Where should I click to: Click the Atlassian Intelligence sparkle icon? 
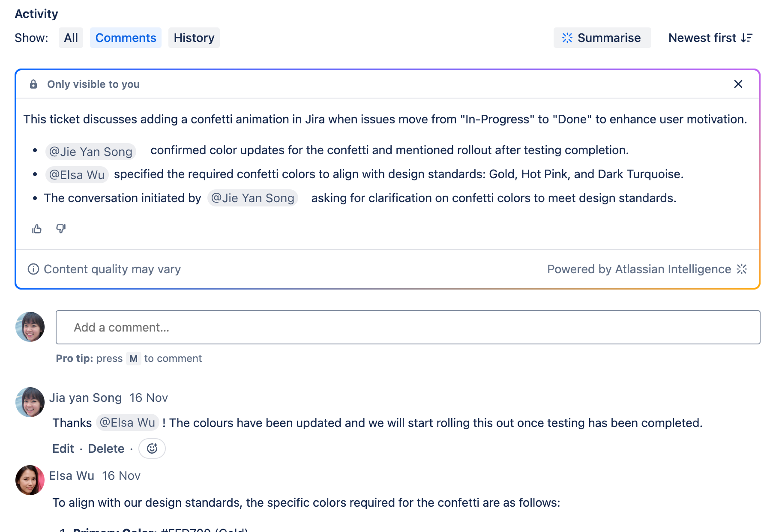point(742,269)
